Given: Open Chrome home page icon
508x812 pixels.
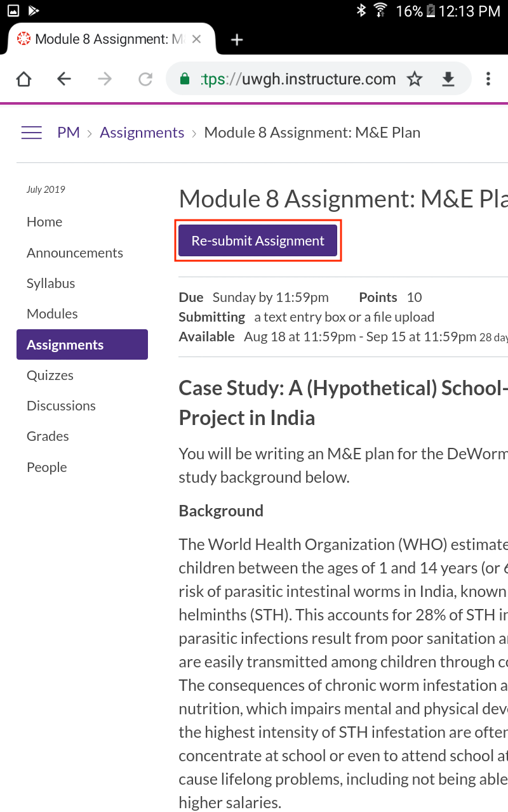Looking at the screenshot, I should [23, 79].
